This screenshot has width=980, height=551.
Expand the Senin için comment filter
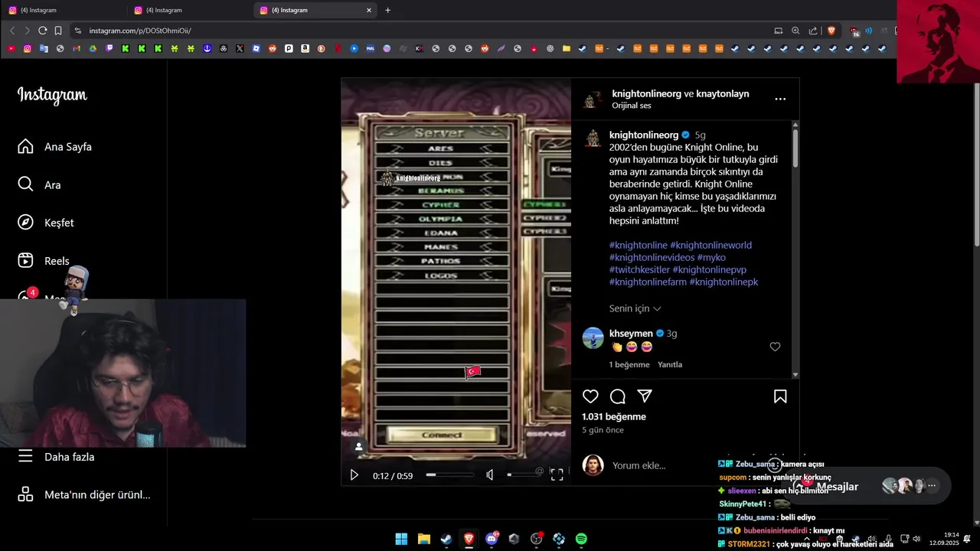coord(635,308)
